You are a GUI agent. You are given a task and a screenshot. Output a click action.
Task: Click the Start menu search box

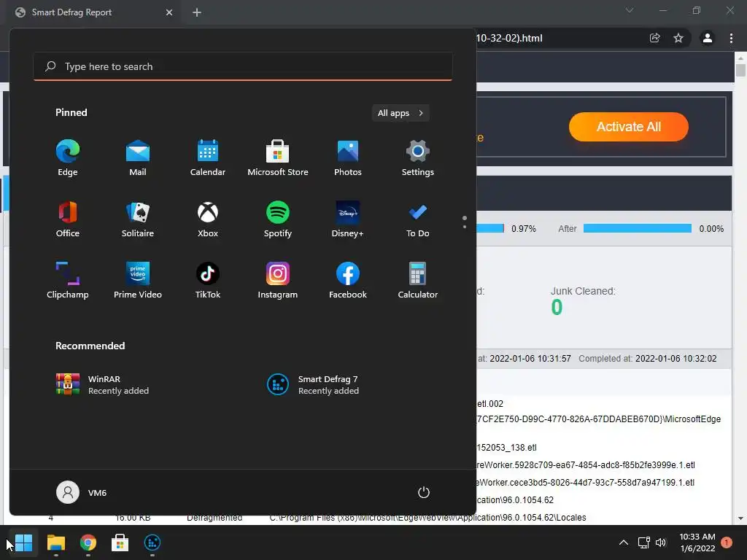pyautogui.click(x=243, y=66)
